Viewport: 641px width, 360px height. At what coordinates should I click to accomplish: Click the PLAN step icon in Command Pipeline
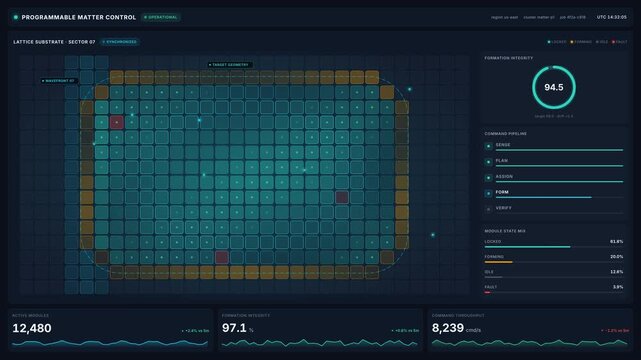(488, 162)
